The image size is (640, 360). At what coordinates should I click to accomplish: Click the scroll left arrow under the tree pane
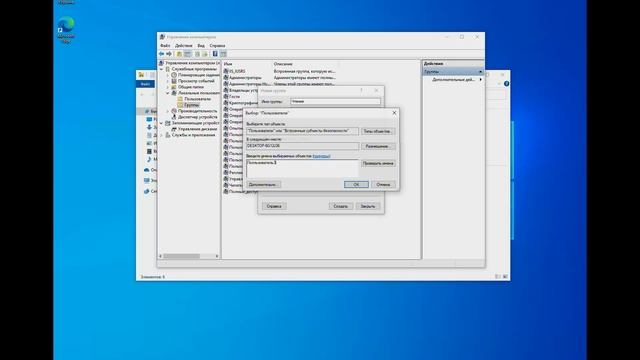(x=160, y=256)
